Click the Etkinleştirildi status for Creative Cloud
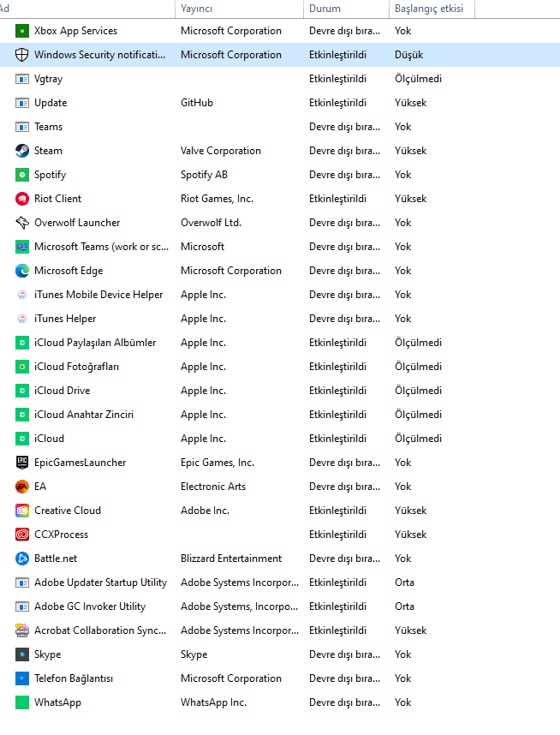The width and height of the screenshot is (560, 735). tap(337, 511)
